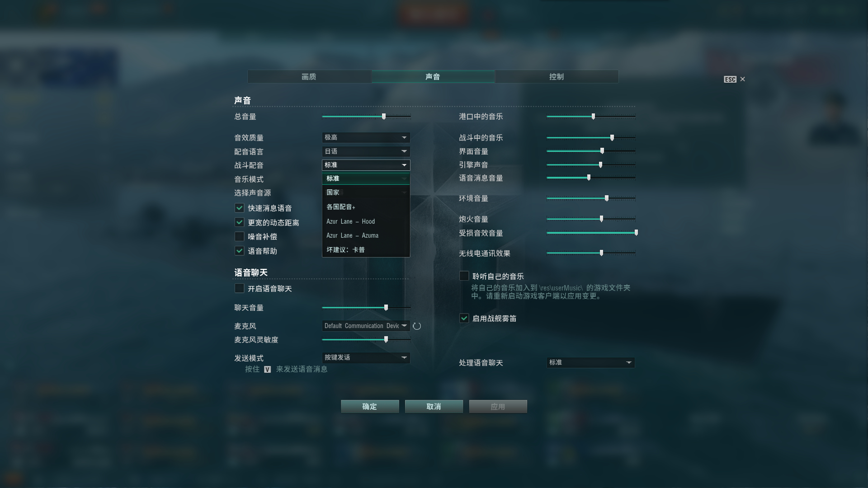Toggle the 快速消息语音 checkbox
The image size is (868, 488).
[240, 208]
